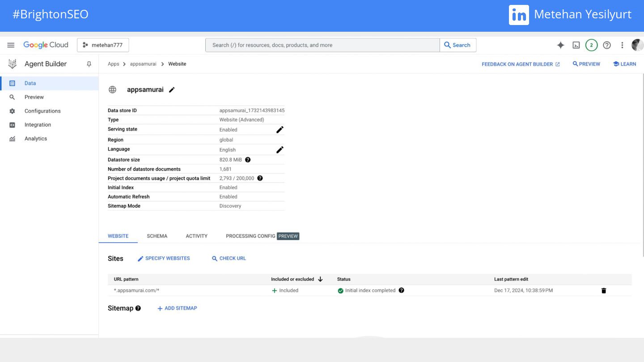Show help for Initial index completed

(402, 290)
